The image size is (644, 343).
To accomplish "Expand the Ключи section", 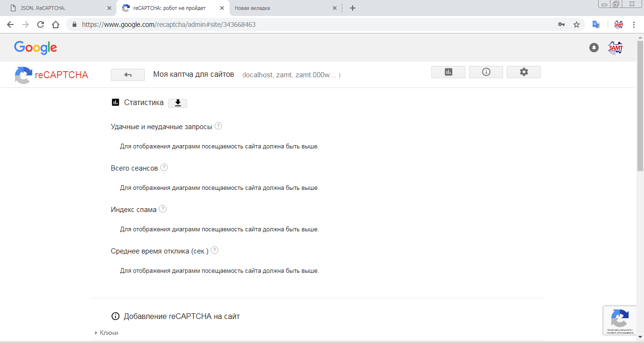I will click(107, 333).
